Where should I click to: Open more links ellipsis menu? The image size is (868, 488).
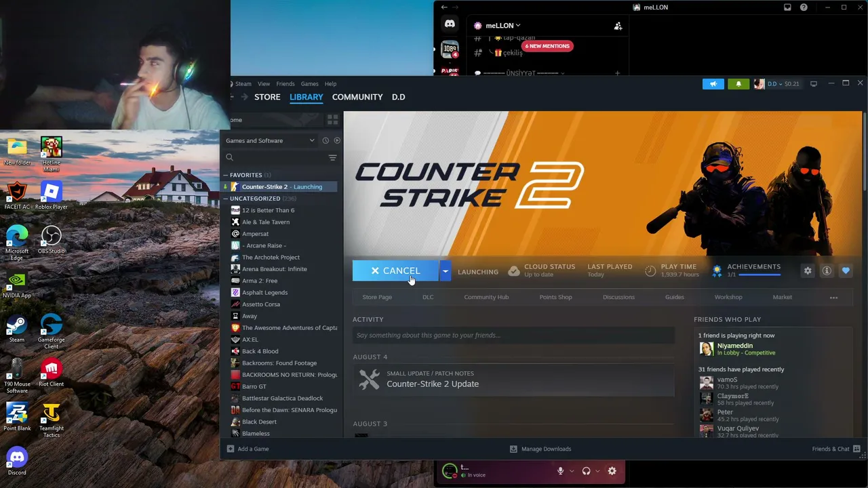[x=833, y=298]
